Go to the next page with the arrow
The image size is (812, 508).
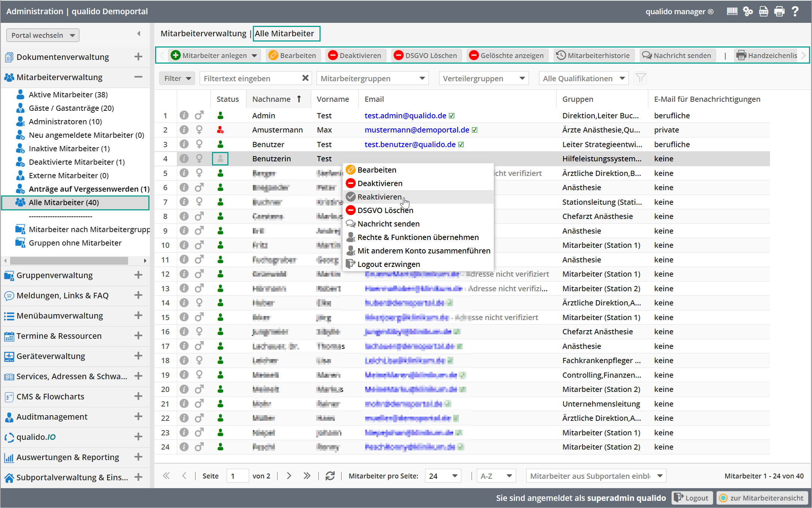pos(289,476)
